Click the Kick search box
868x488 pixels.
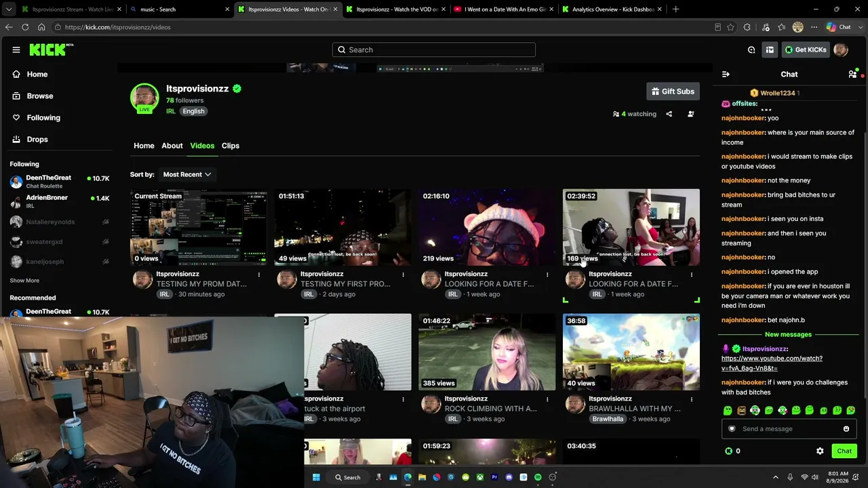coord(434,49)
